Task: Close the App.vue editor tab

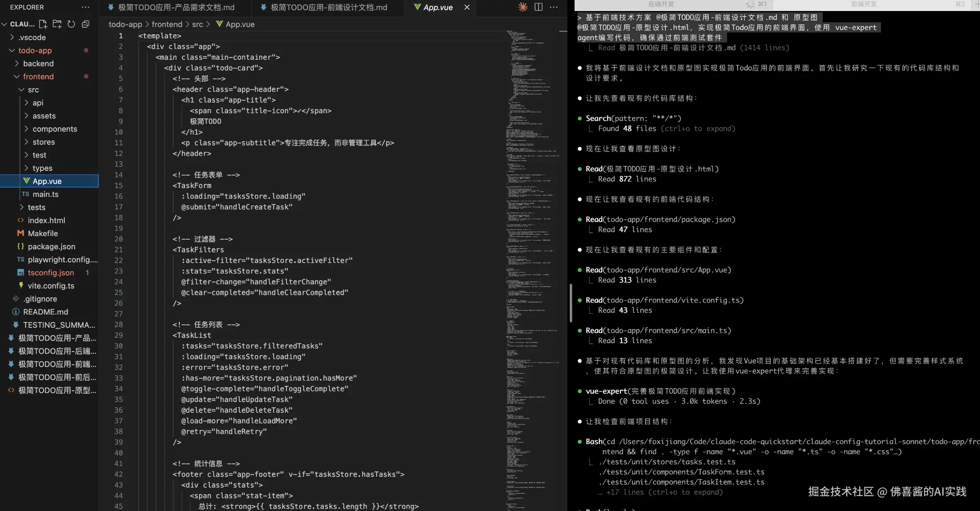Action: click(x=467, y=7)
